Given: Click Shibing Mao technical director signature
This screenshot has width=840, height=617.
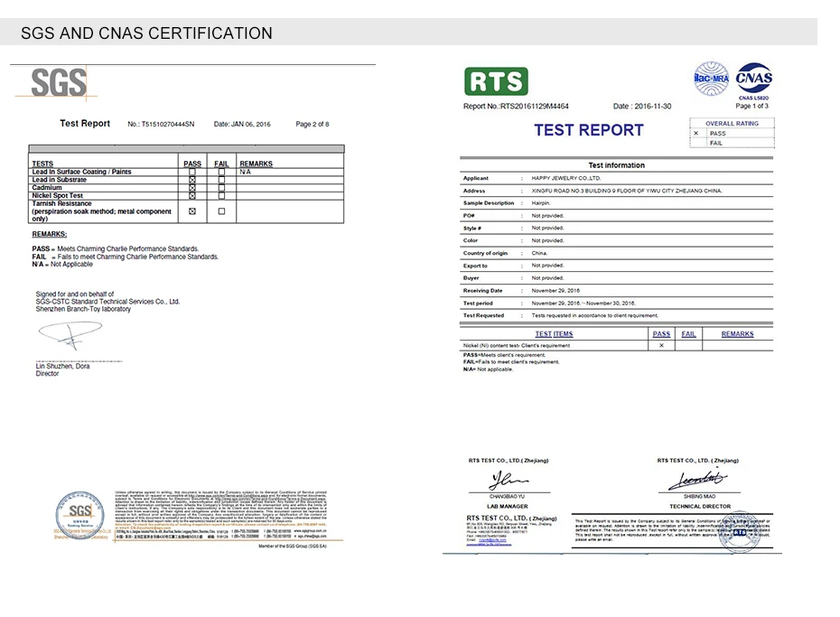Looking at the screenshot, I should tap(698, 478).
